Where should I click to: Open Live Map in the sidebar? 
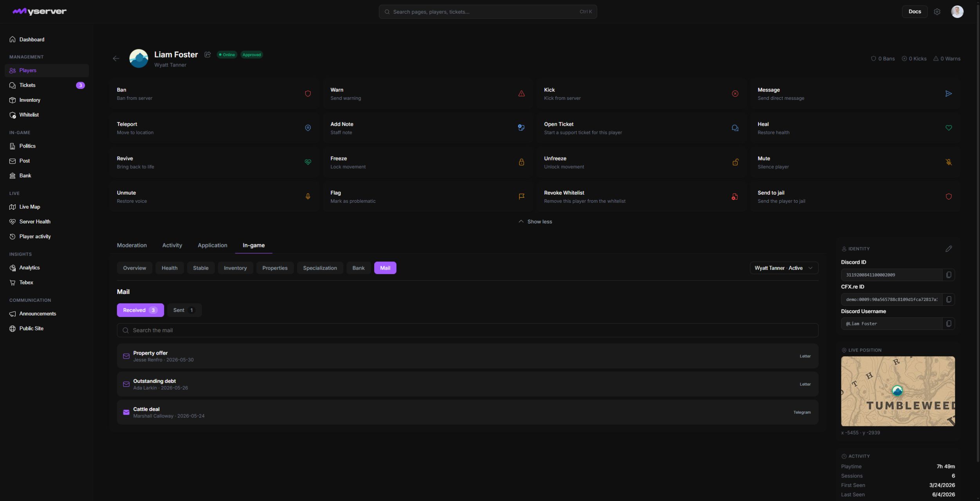(47, 207)
